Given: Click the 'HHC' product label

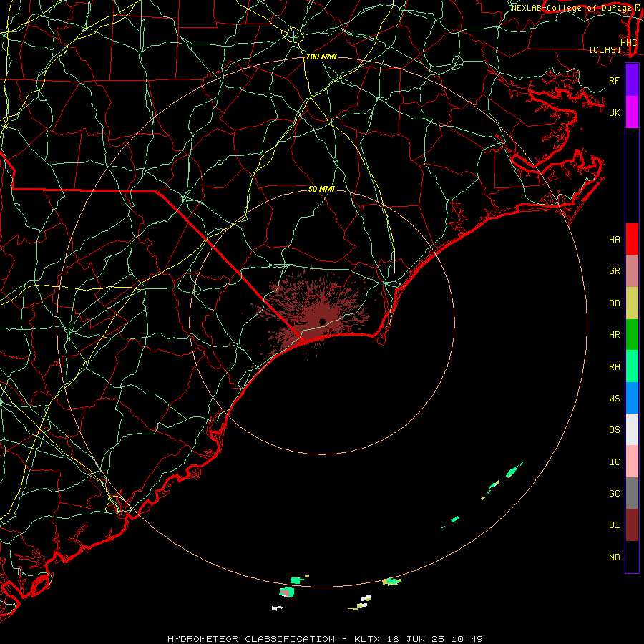Looking at the screenshot, I should pos(628,43).
